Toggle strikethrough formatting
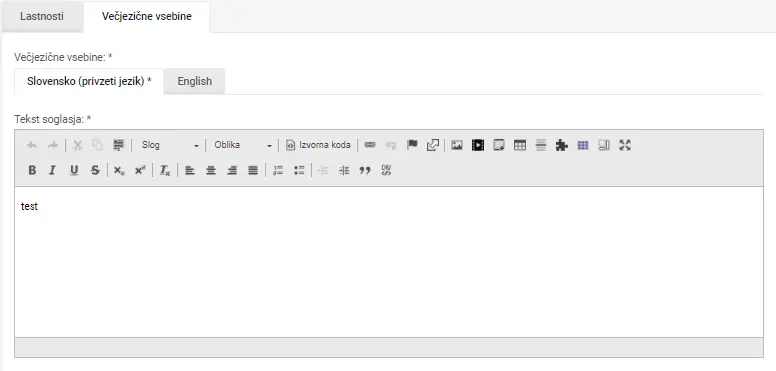The height and width of the screenshot is (371, 776). (95, 170)
